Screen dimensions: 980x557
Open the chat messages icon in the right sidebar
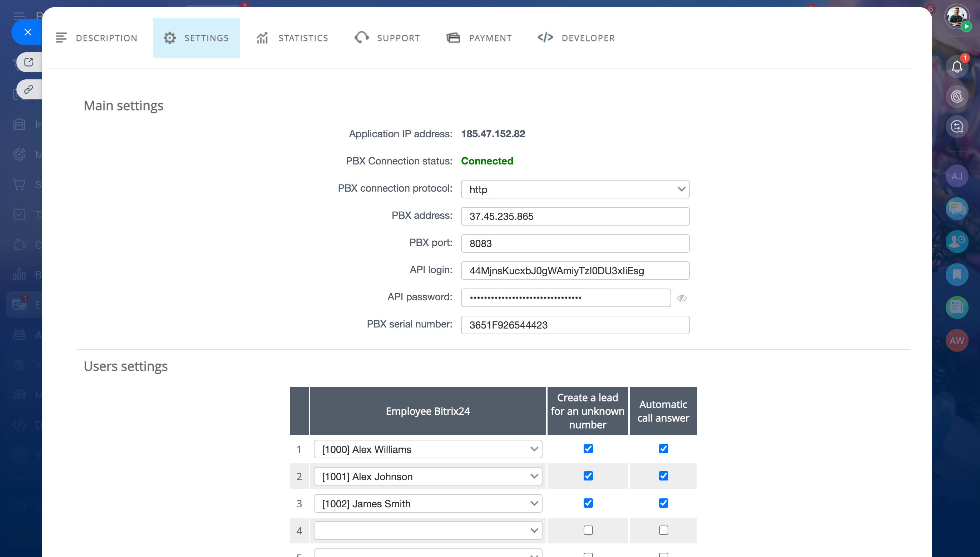[x=957, y=208]
